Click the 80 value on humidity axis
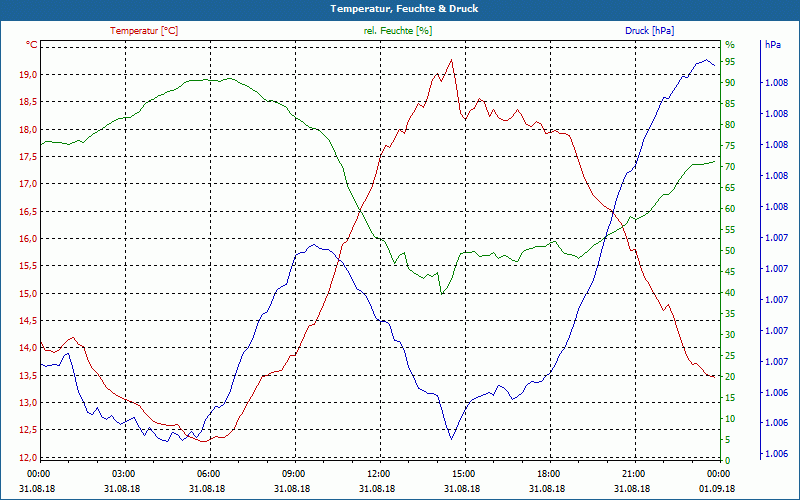The image size is (800, 500). click(730, 124)
